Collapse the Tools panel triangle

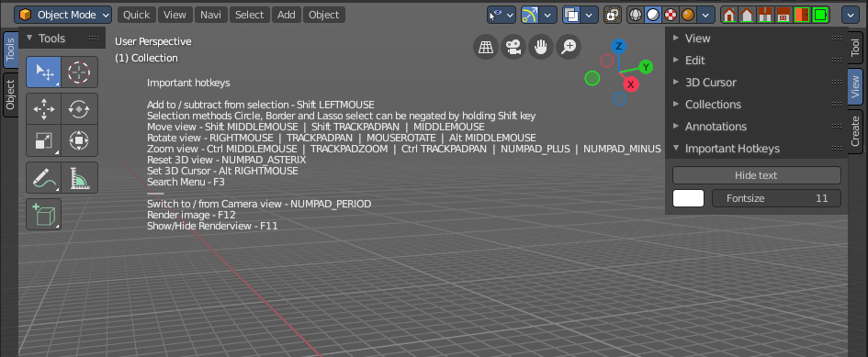(x=29, y=39)
